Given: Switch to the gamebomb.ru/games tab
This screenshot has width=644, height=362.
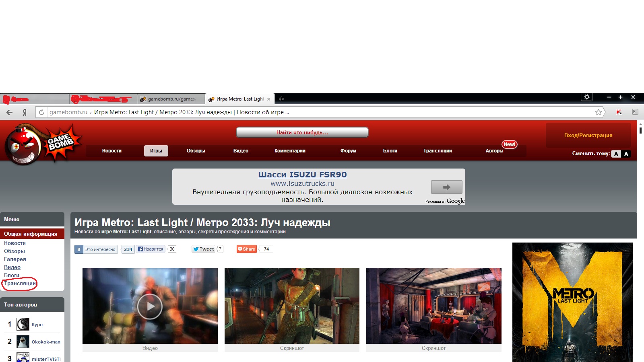Looking at the screenshot, I should point(171,99).
